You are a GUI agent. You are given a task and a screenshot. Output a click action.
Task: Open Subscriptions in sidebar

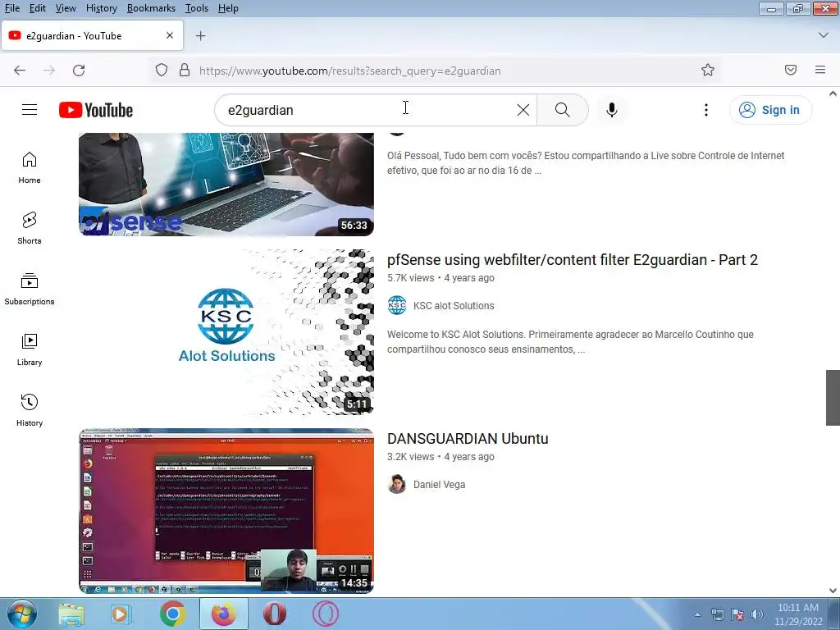click(30, 289)
